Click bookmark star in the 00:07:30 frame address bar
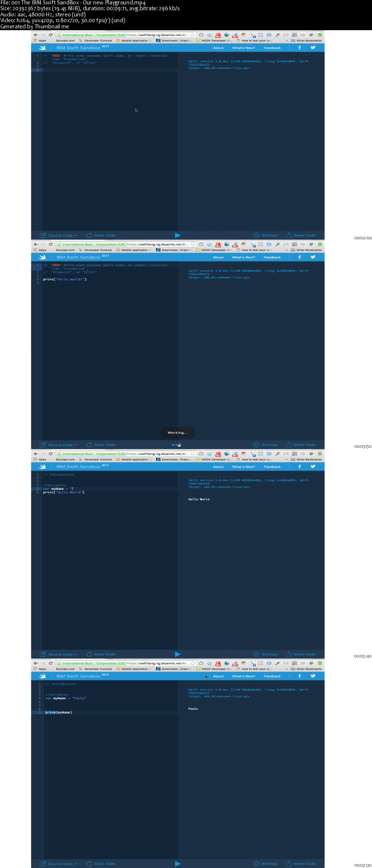 [x=193, y=663]
